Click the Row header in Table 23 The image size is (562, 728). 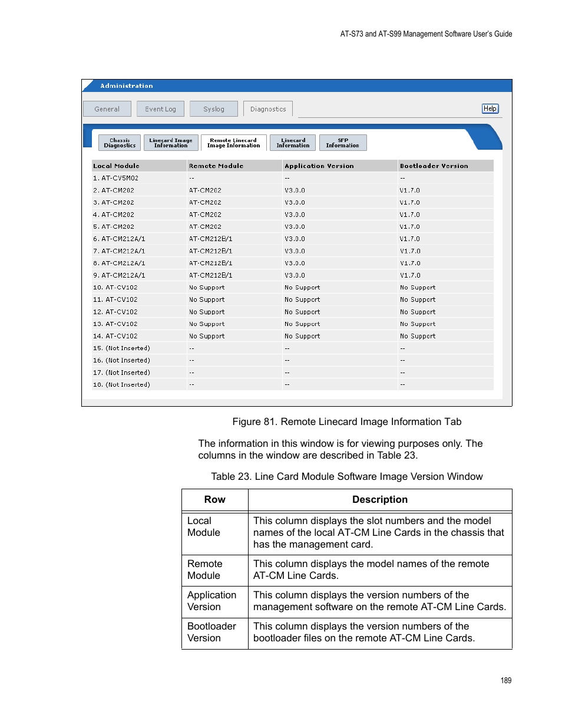click(x=215, y=500)
